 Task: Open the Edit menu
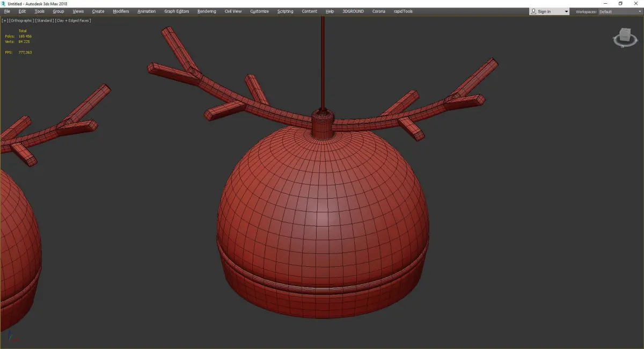22,11
